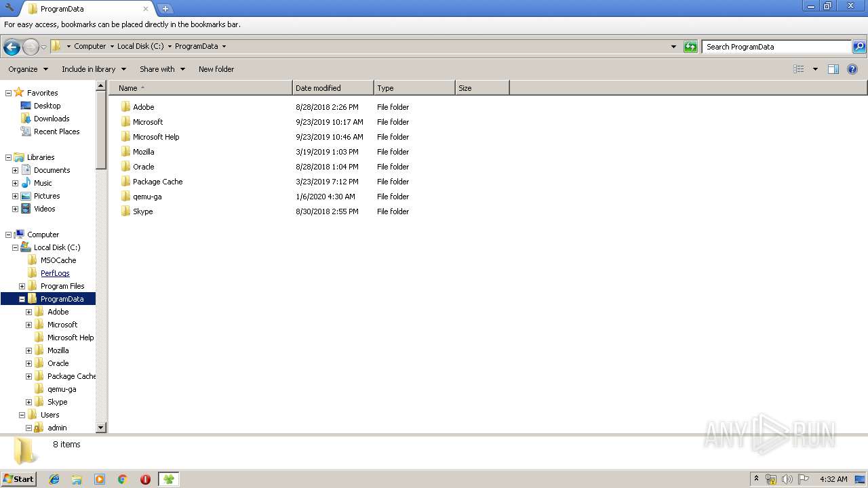Viewport: 868px width, 488px height.
Task: Click Local Disk (C:) breadcrumb
Action: point(140,46)
